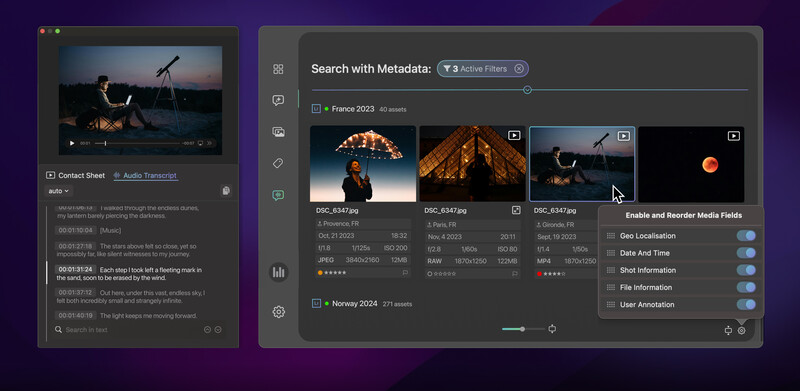The width and height of the screenshot is (800, 391).
Task: Select the umbrella woman thumbnail
Action: (363, 164)
